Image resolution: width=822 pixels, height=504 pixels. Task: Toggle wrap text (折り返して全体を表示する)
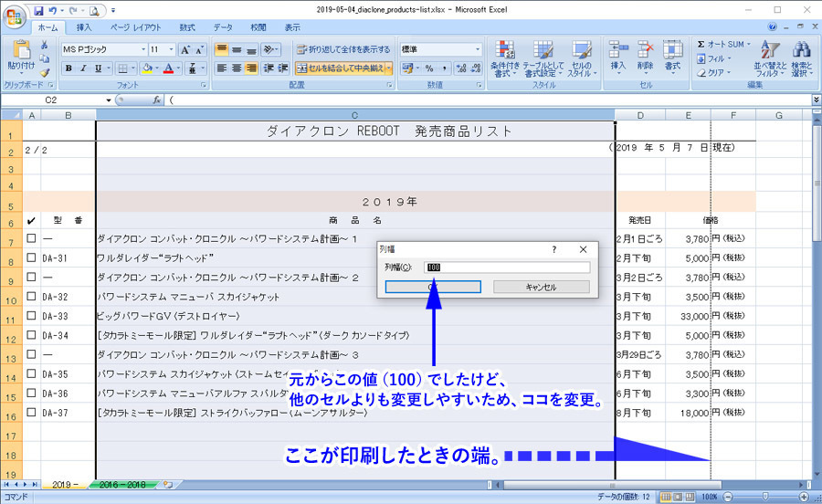point(343,49)
